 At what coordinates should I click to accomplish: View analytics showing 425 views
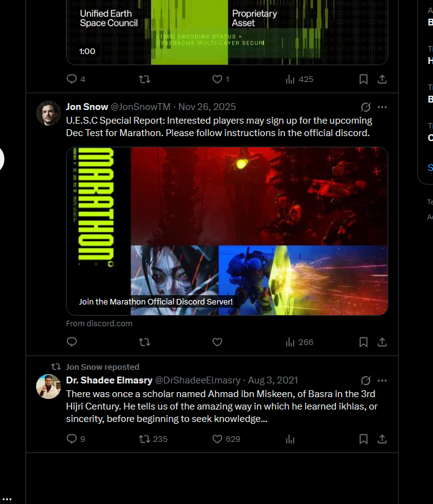(x=299, y=79)
